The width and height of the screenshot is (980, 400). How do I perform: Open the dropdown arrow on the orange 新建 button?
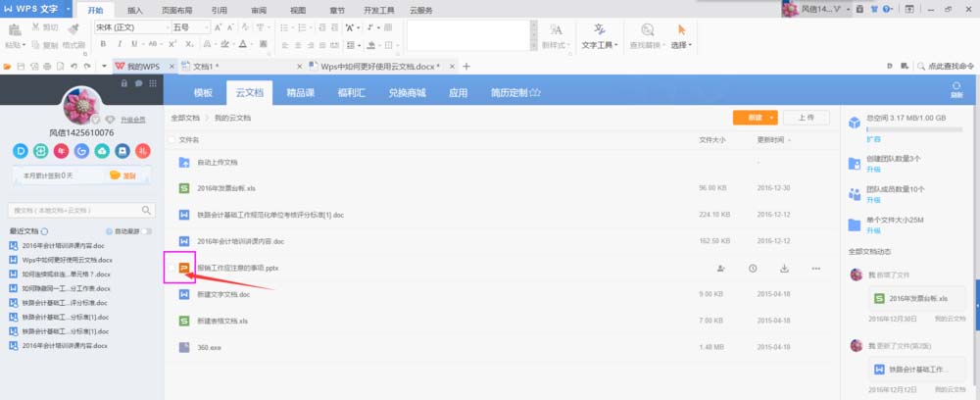[x=772, y=118]
